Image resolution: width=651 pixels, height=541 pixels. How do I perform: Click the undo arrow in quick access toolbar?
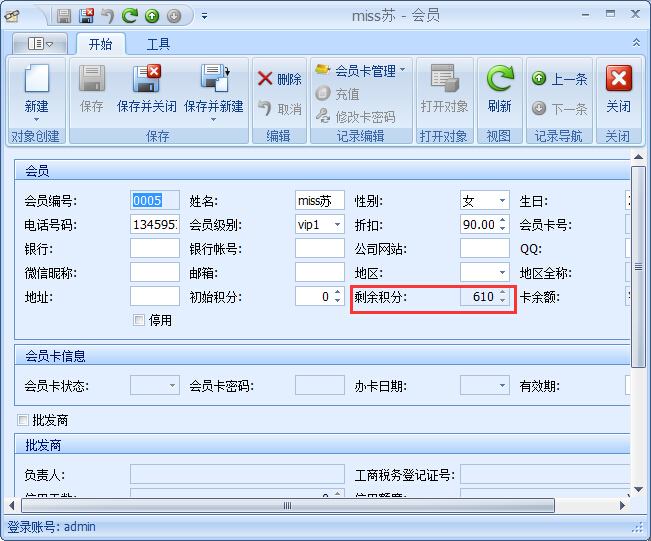(108, 16)
